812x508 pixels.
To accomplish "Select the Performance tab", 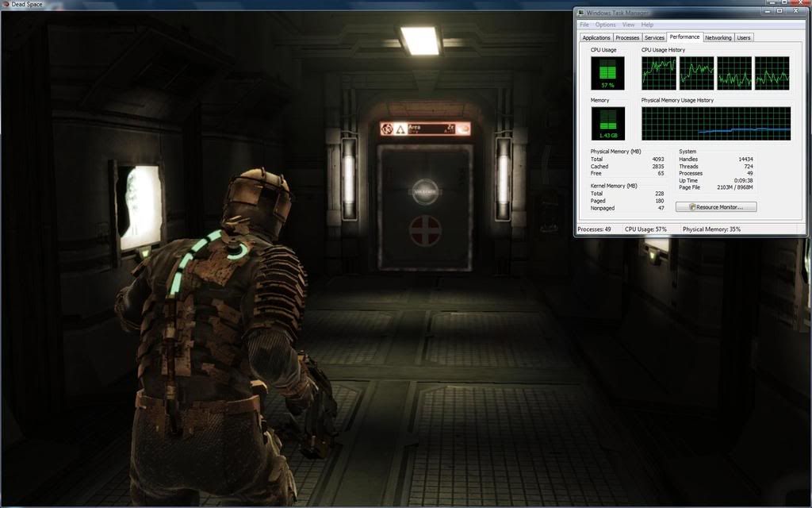I will pos(684,37).
